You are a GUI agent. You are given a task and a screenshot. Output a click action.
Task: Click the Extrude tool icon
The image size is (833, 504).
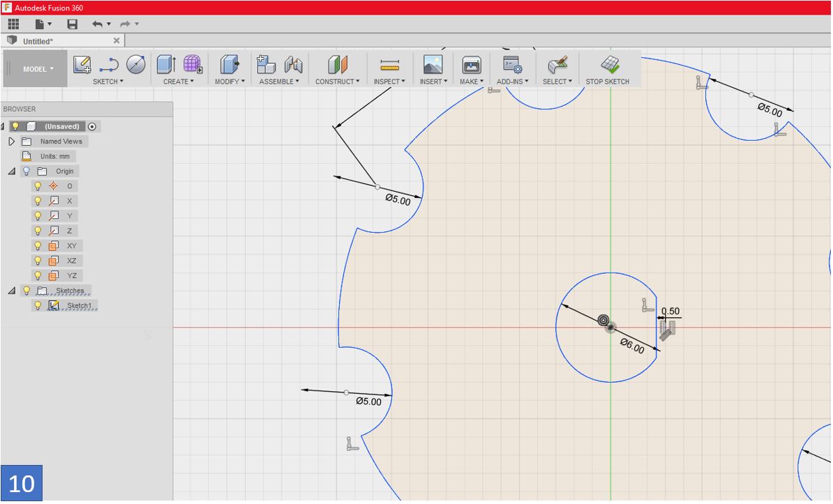(166, 65)
